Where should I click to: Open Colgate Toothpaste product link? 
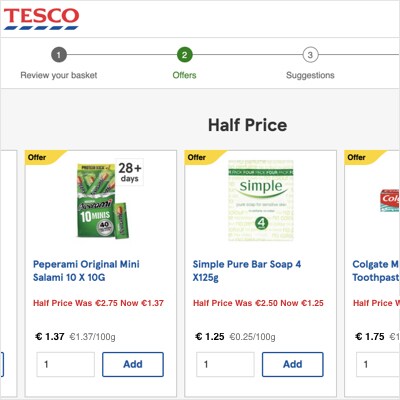coord(376,271)
